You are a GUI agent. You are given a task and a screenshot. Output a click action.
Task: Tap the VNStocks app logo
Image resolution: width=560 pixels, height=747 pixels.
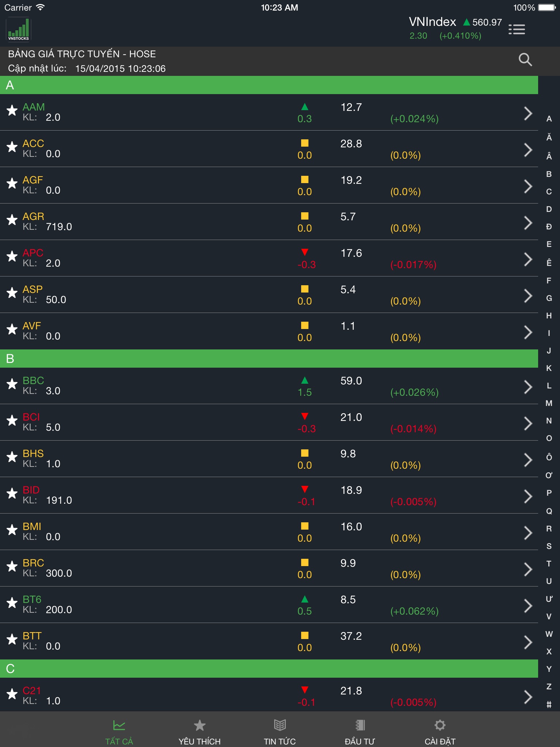tap(19, 30)
